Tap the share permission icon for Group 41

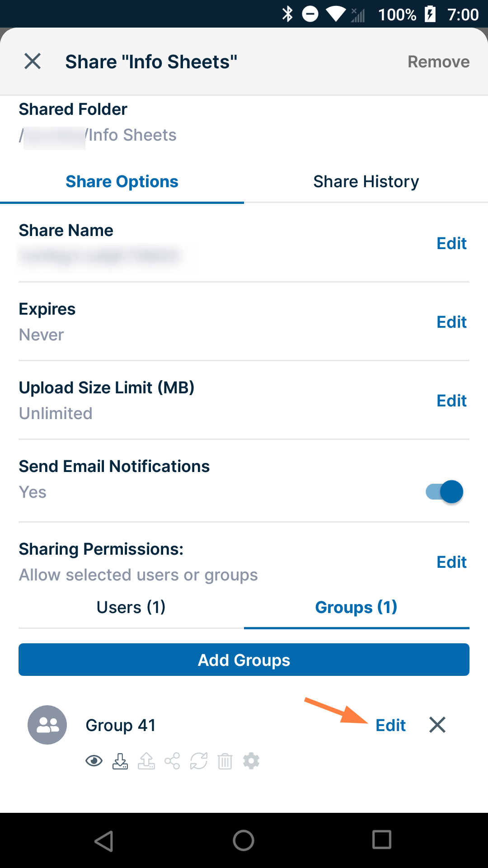click(172, 761)
